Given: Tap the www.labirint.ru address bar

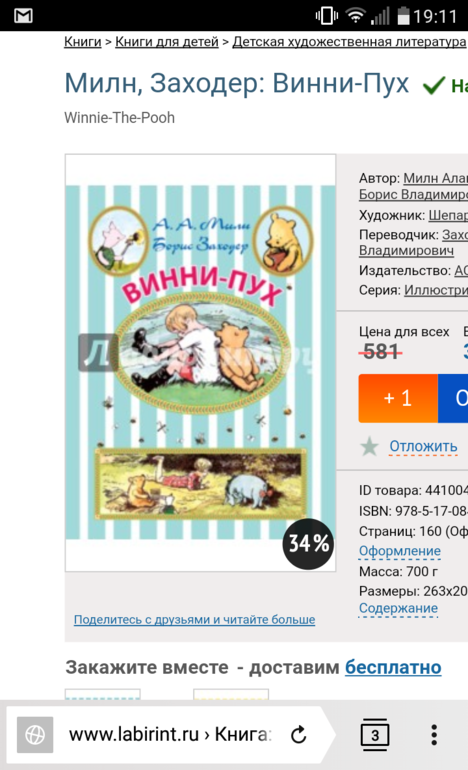Looking at the screenshot, I should pyautogui.click(x=170, y=735).
